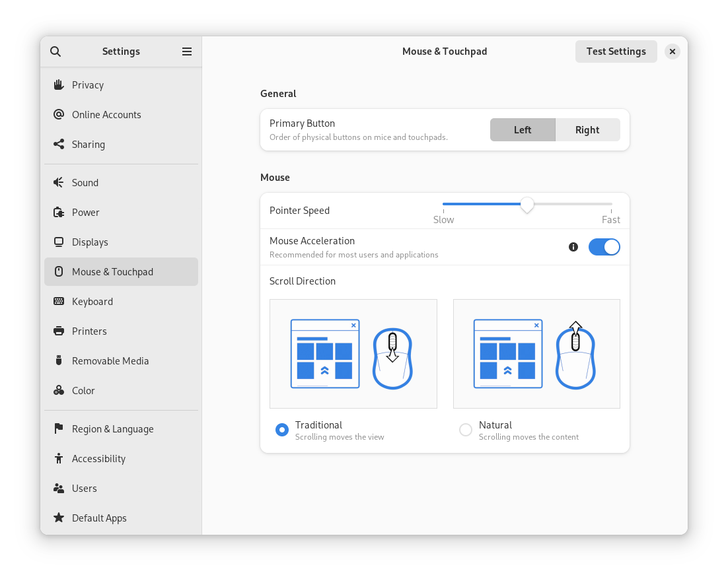The width and height of the screenshot is (728, 579).
Task: Disable Mouse Acceleration
Action: [604, 246]
